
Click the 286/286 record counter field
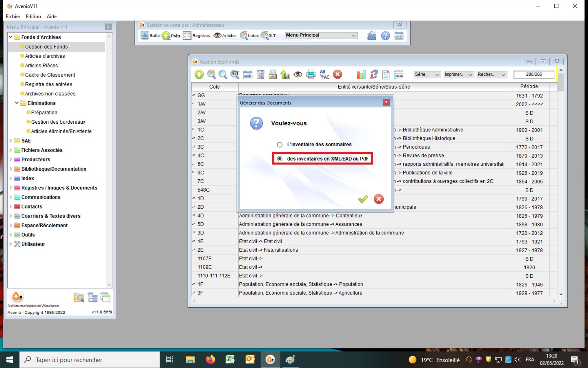[x=534, y=74]
